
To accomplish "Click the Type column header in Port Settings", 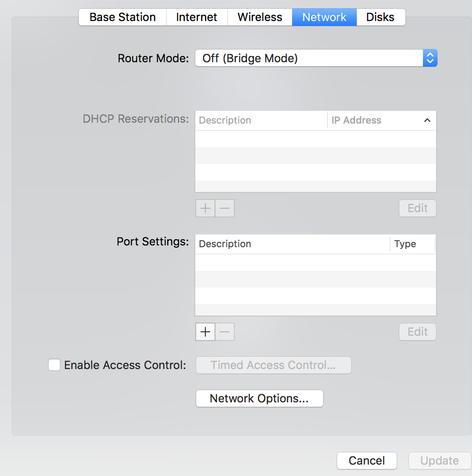I will pos(405,244).
